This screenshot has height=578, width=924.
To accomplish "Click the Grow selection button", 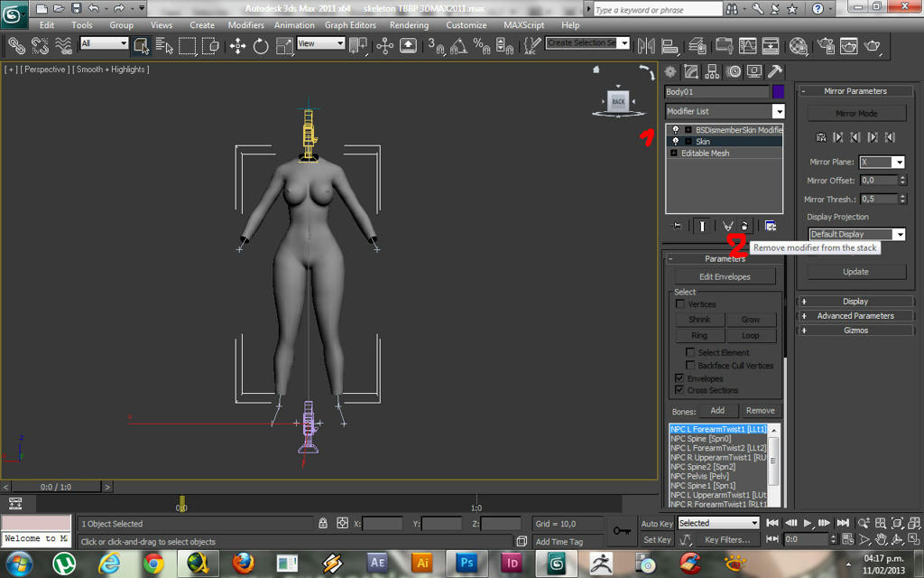I will pos(750,319).
